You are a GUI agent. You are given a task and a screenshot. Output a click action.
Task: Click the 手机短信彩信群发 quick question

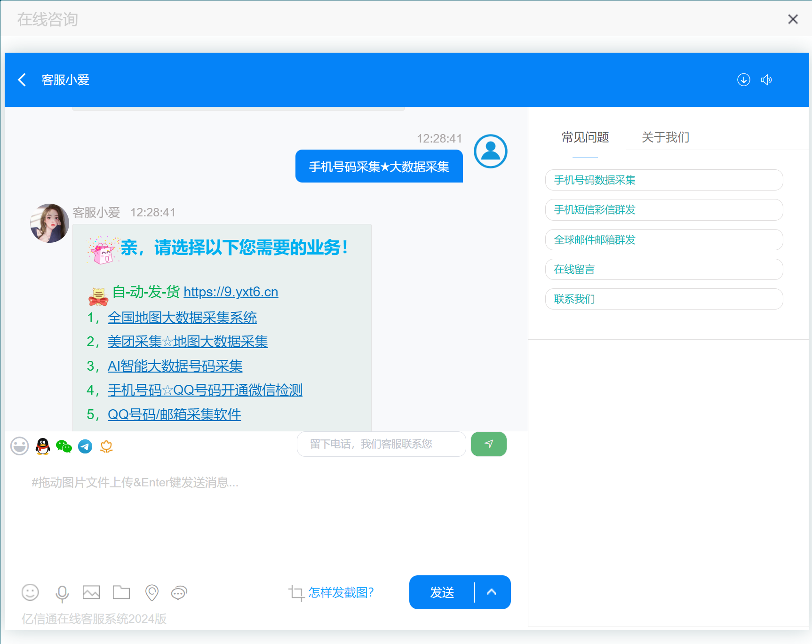pyautogui.click(x=664, y=210)
